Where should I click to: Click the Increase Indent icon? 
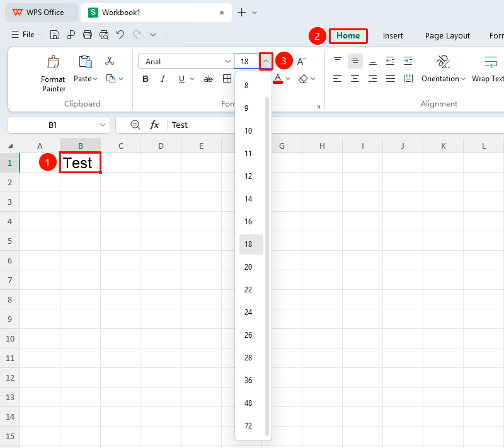coord(408,60)
